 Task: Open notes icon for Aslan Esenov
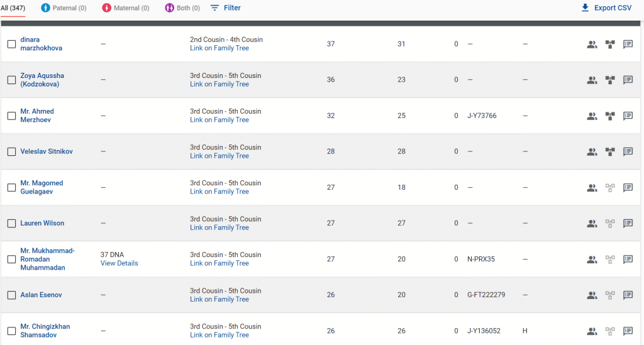pos(628,295)
